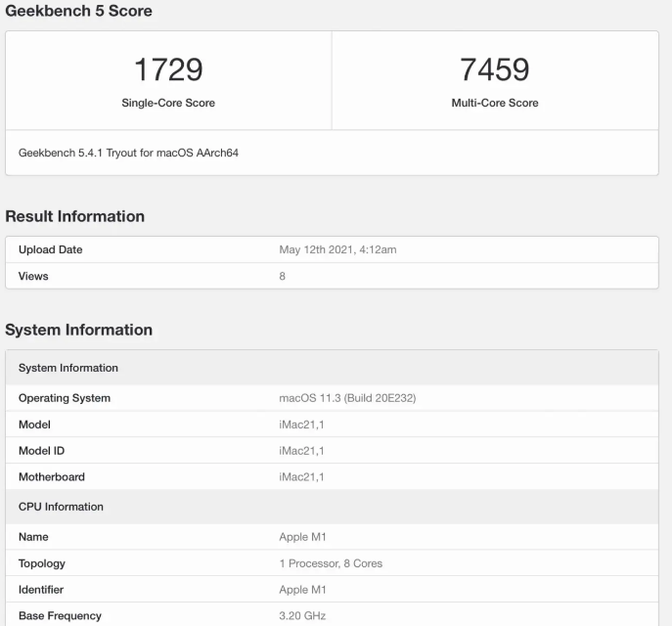Select the Single-Core Score label
This screenshot has width=672, height=626.
[x=168, y=103]
